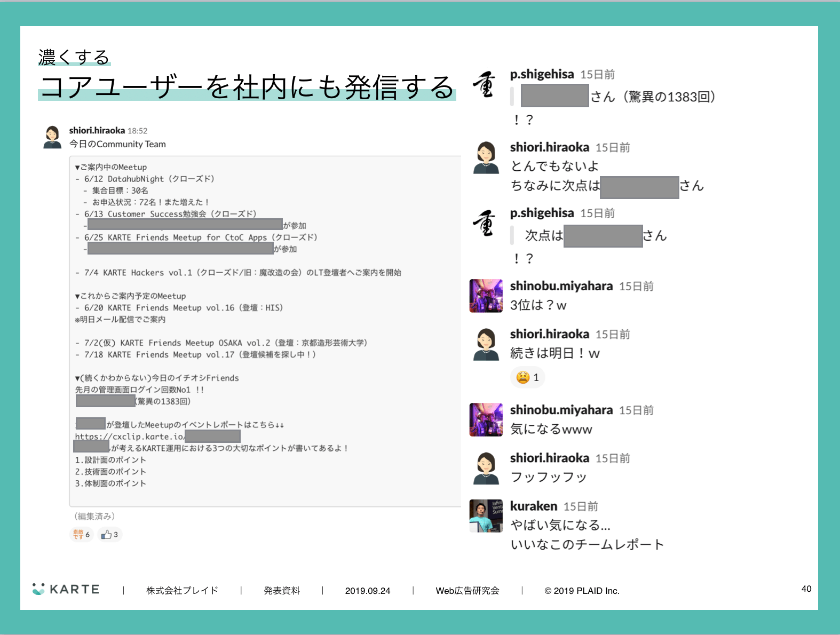
Task: Click shiori.hiraoka's avatar beside 'とんでもないよ'
Action: point(486,157)
